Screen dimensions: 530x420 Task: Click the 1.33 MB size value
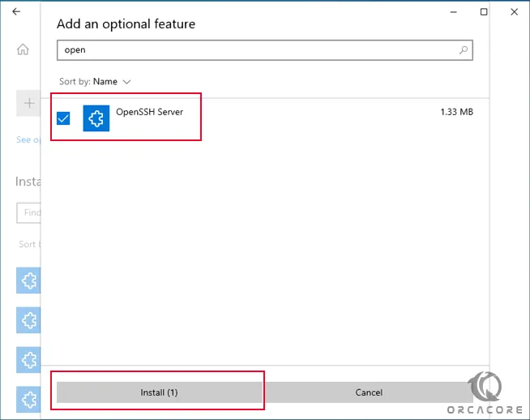456,112
